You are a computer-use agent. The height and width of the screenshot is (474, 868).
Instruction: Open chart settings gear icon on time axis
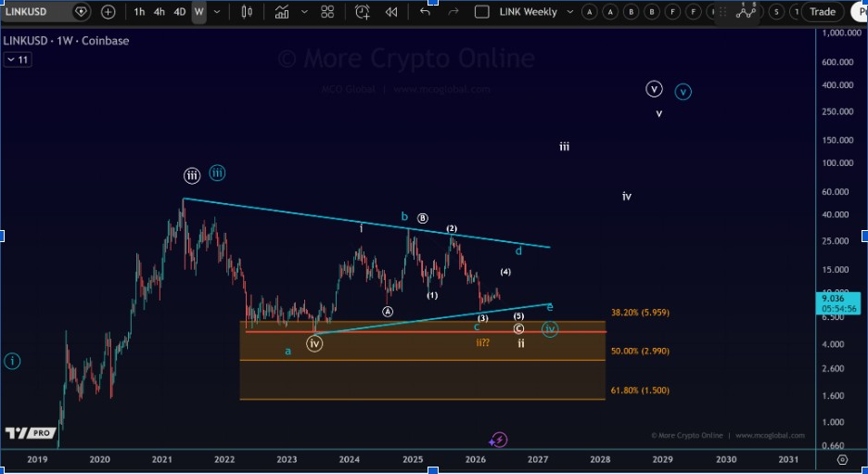(x=842, y=459)
